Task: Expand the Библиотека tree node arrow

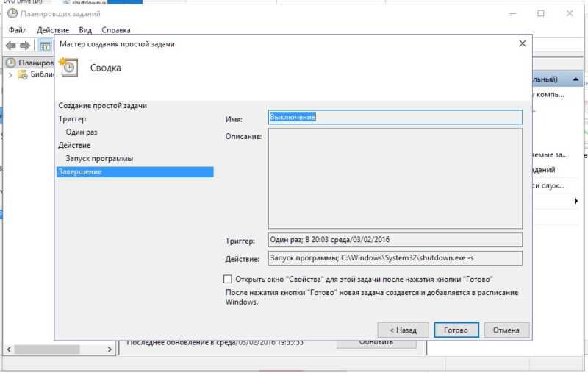Action: (x=10, y=75)
